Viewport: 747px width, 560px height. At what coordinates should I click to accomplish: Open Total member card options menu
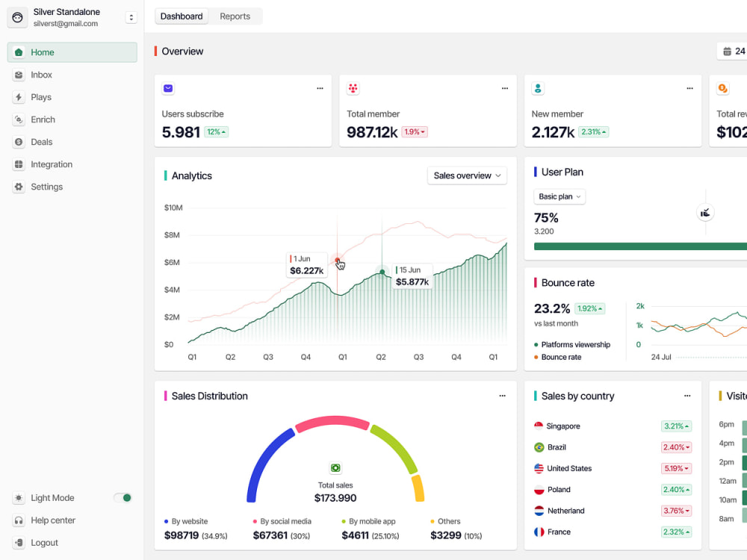tap(505, 88)
